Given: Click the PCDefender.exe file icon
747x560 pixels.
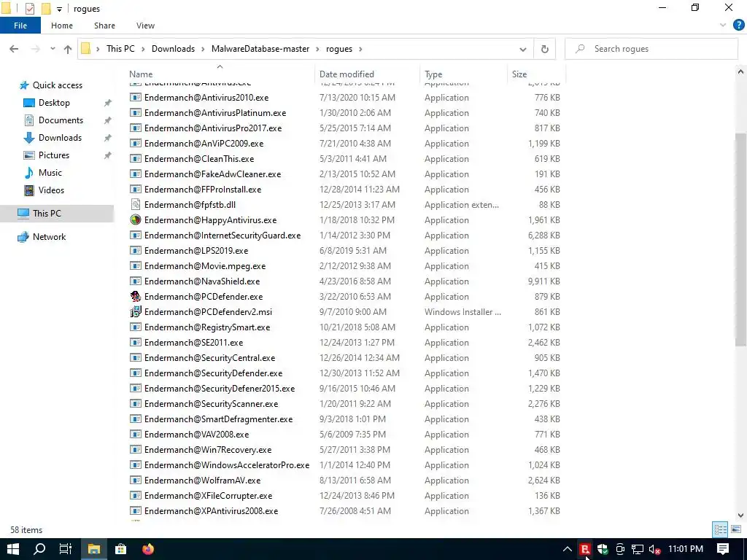Looking at the screenshot, I should click(x=136, y=296).
